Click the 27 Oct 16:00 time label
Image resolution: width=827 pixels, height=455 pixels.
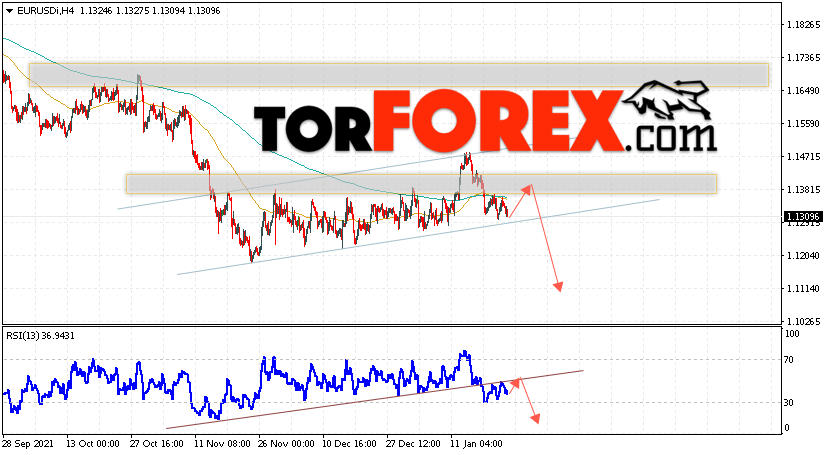point(157,444)
